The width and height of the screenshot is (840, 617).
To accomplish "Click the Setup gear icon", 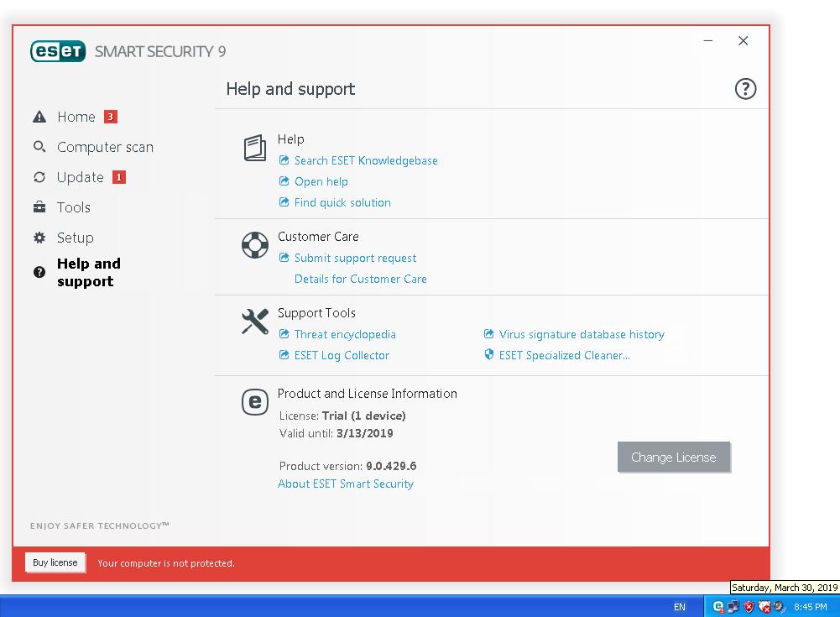I will coord(39,238).
